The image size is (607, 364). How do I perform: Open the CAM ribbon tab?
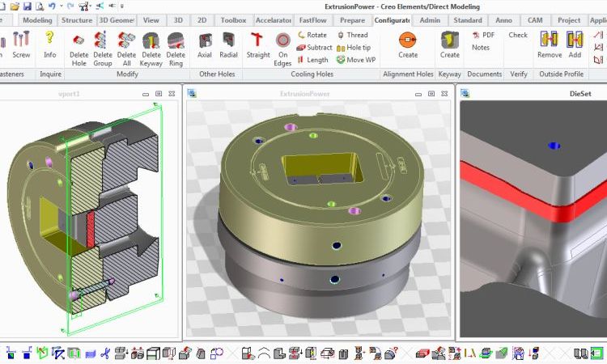point(535,20)
